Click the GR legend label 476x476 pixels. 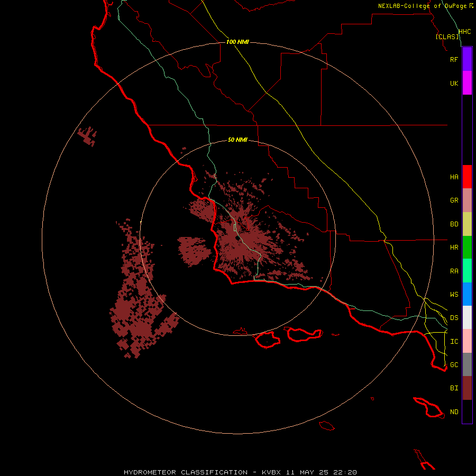pos(454,200)
